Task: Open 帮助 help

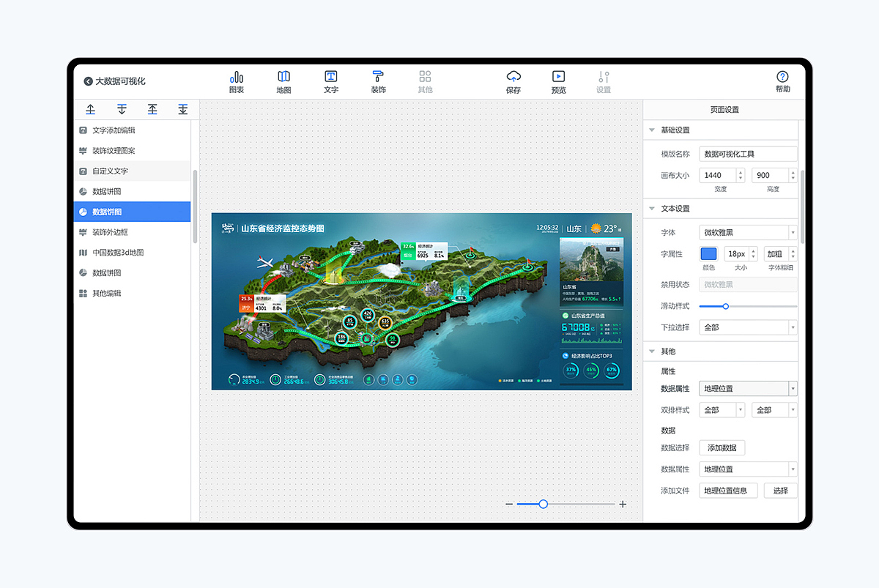Action: coord(782,82)
